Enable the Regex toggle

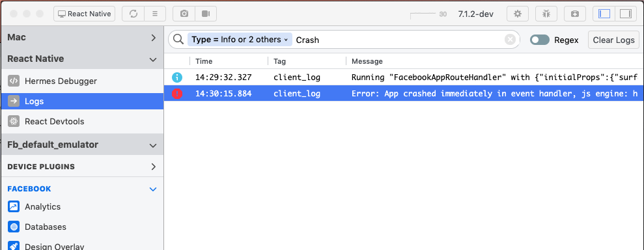click(540, 40)
